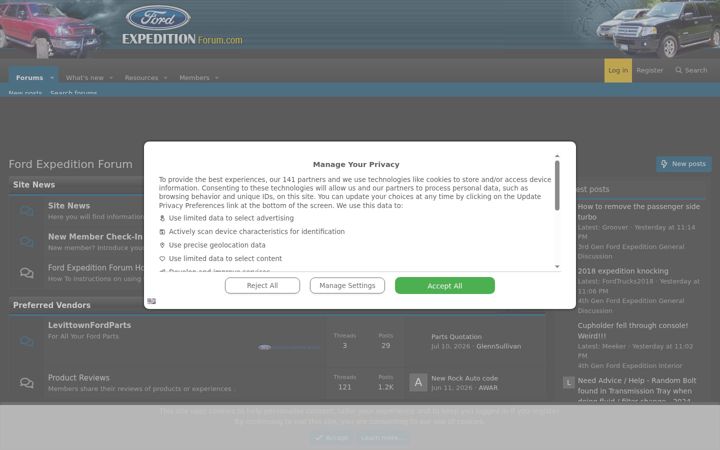This screenshot has width=720, height=450.
Task: Click Learn more in bottom cookie notice
Action: (x=380, y=438)
